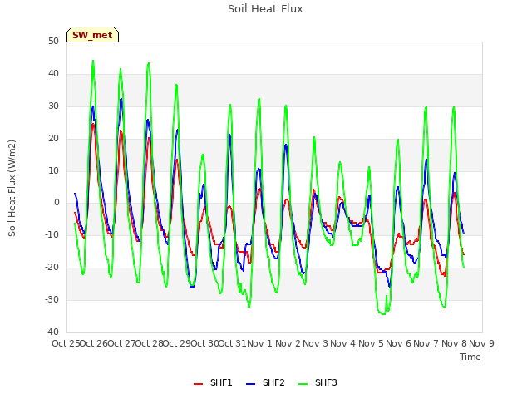
Task: Click the Oct 25 x-axis tick label
Action: (66, 343)
